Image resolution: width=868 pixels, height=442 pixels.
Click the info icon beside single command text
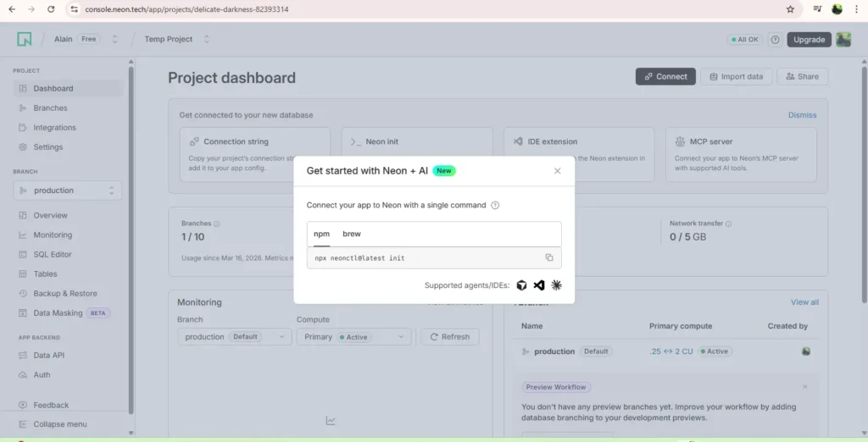pyautogui.click(x=495, y=205)
